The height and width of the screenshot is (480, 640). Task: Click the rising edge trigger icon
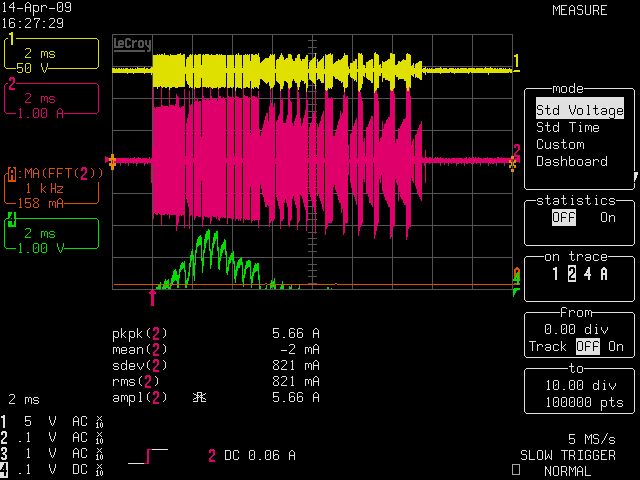click(148, 456)
